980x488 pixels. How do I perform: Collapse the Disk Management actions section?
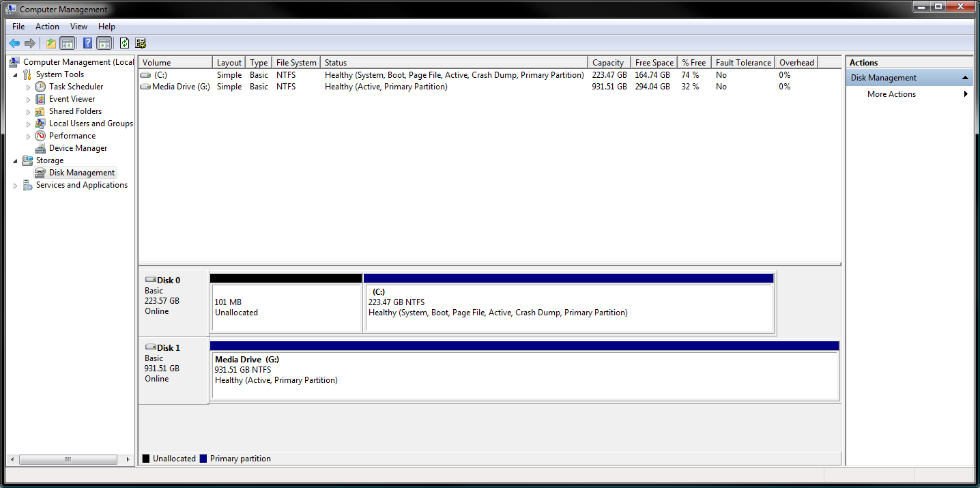tap(966, 78)
